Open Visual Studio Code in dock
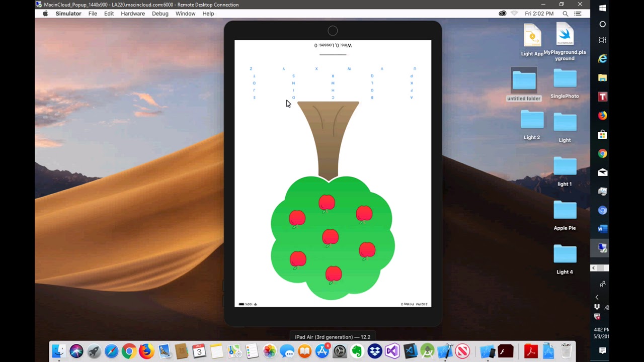644x362 pixels. pyautogui.click(x=410, y=351)
